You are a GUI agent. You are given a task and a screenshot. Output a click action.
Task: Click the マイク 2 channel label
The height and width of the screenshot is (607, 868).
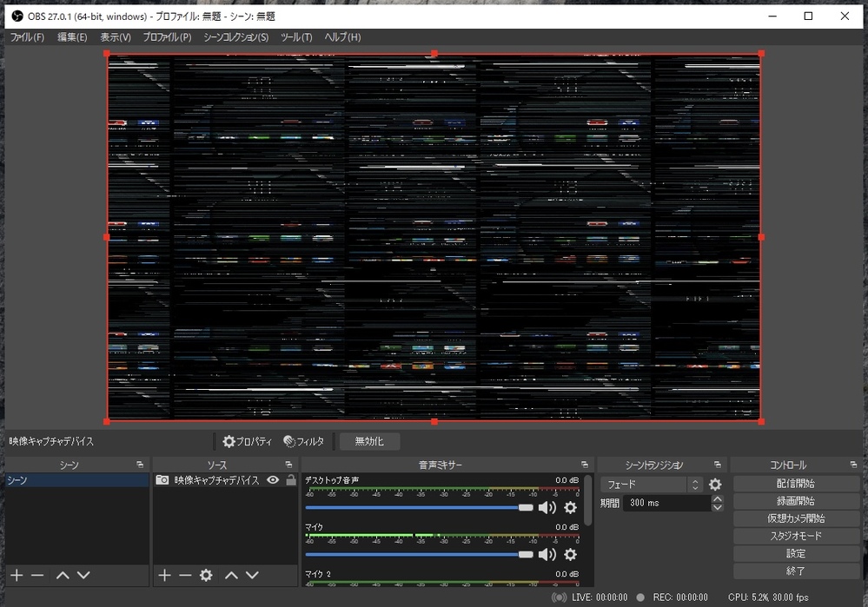coord(318,574)
